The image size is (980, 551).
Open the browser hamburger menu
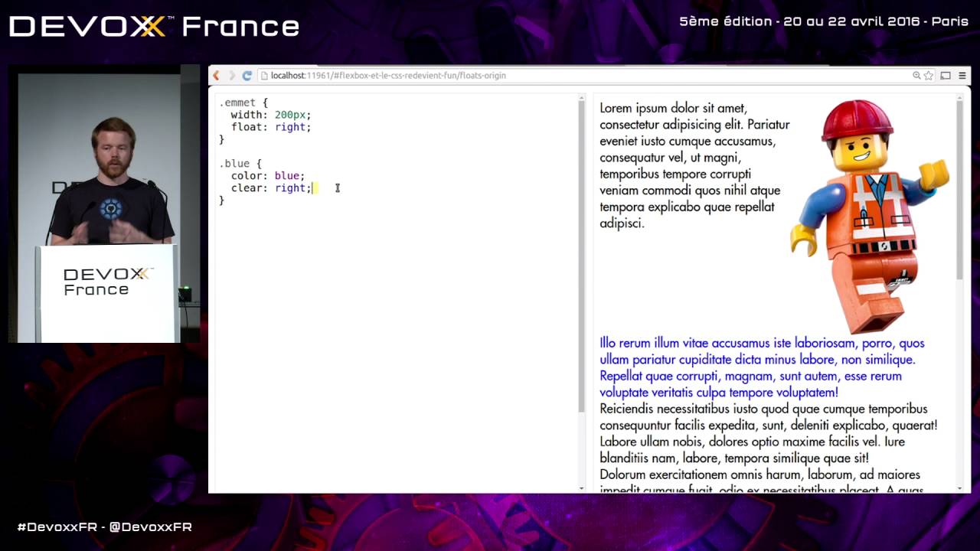pyautogui.click(x=962, y=75)
